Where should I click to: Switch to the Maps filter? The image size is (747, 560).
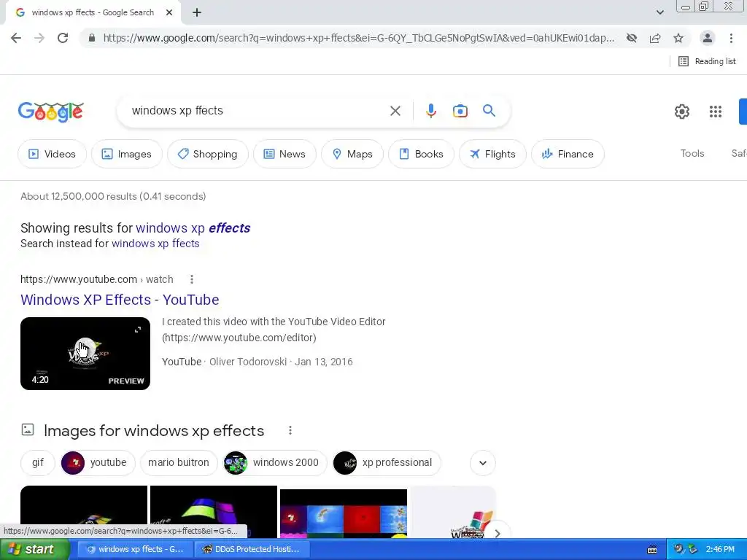(x=352, y=154)
